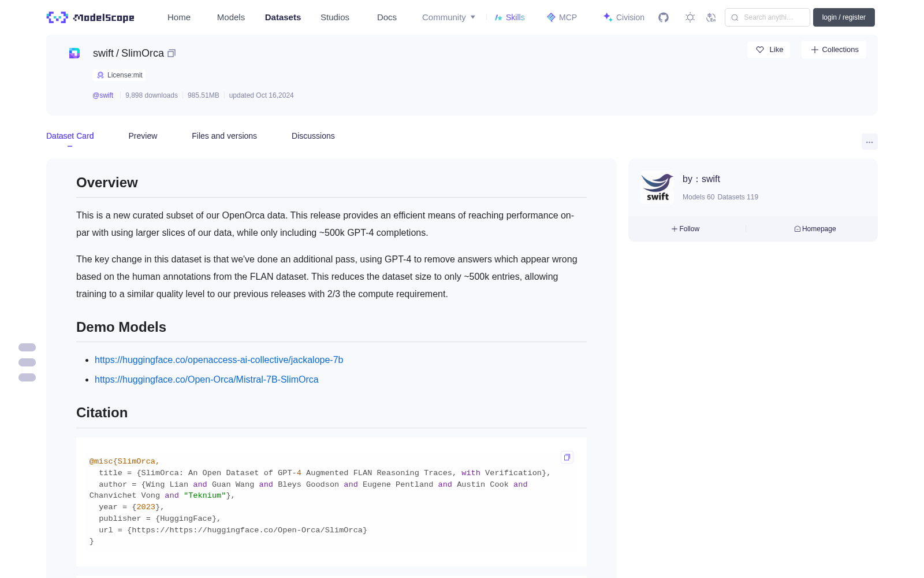
Task: Open the GitHub icon link
Action: coord(664,17)
